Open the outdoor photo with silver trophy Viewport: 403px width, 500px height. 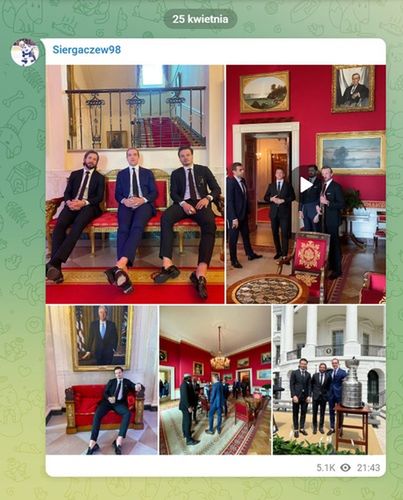(x=329, y=380)
